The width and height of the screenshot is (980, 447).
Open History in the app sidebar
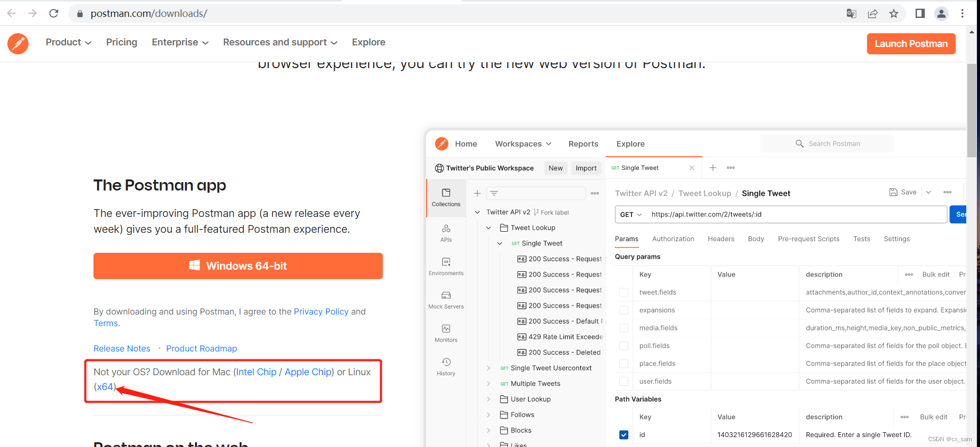[x=446, y=366]
